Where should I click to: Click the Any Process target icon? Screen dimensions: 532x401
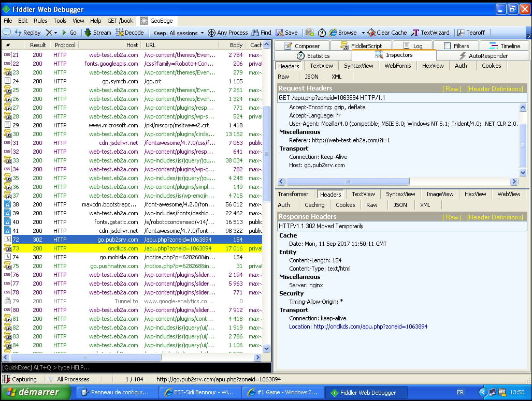click(211, 33)
